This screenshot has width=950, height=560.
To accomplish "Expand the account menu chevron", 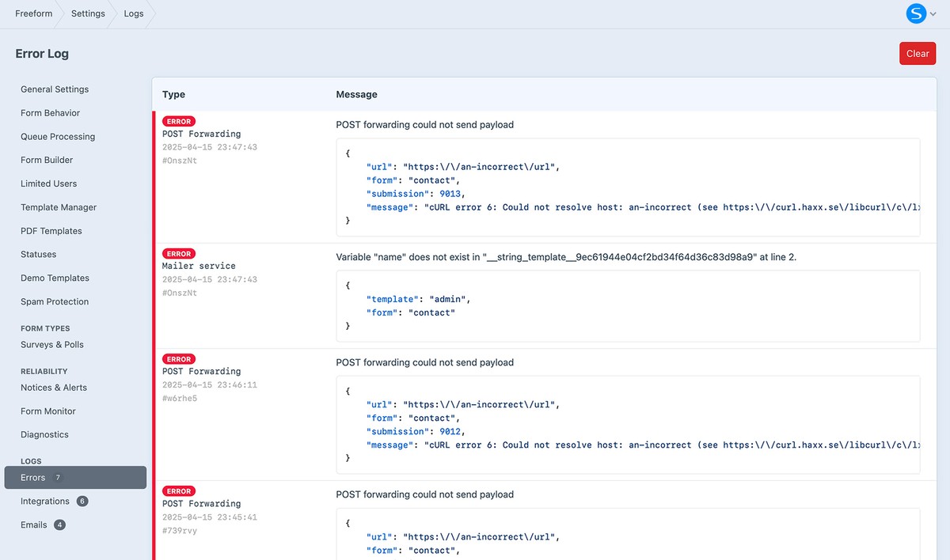I will 933,13.
